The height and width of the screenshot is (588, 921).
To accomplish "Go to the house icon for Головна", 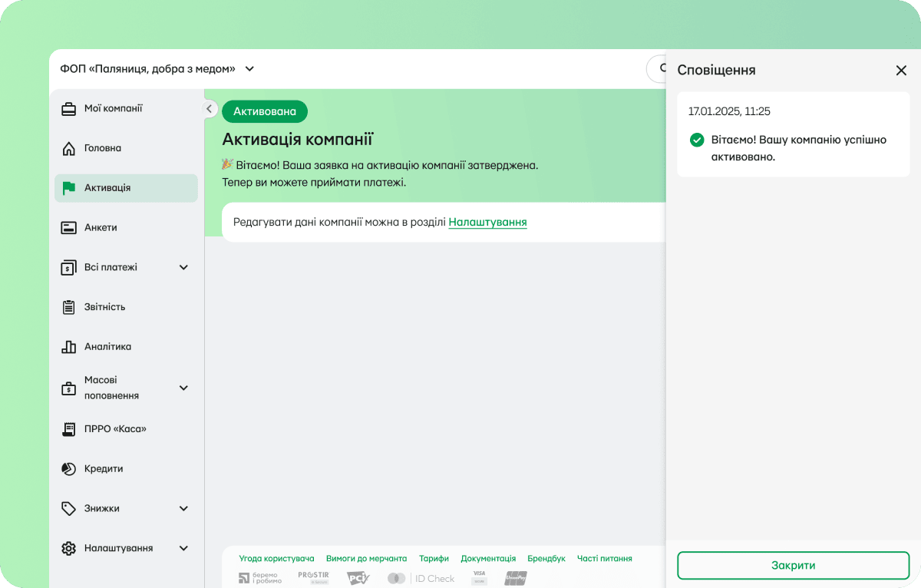I will tap(68, 148).
